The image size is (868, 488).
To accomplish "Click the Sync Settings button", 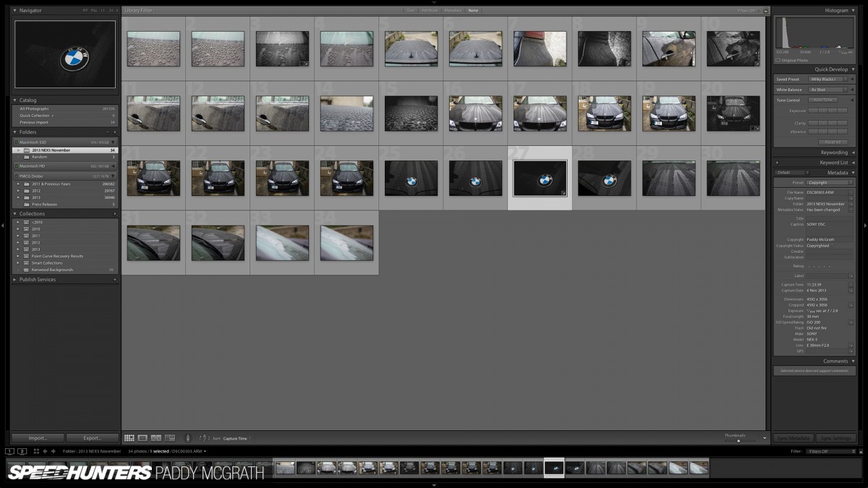I will pyautogui.click(x=835, y=438).
